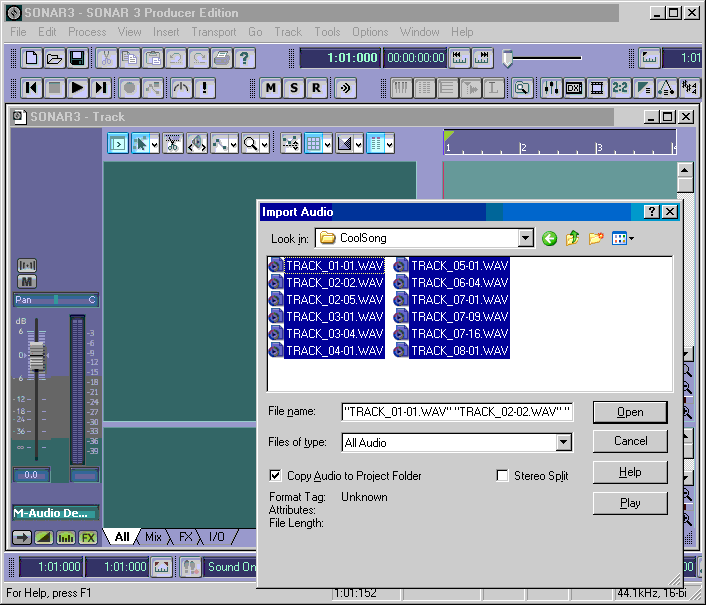
Task: Click the M-Audio De... output device label
Action: pyautogui.click(x=55, y=513)
